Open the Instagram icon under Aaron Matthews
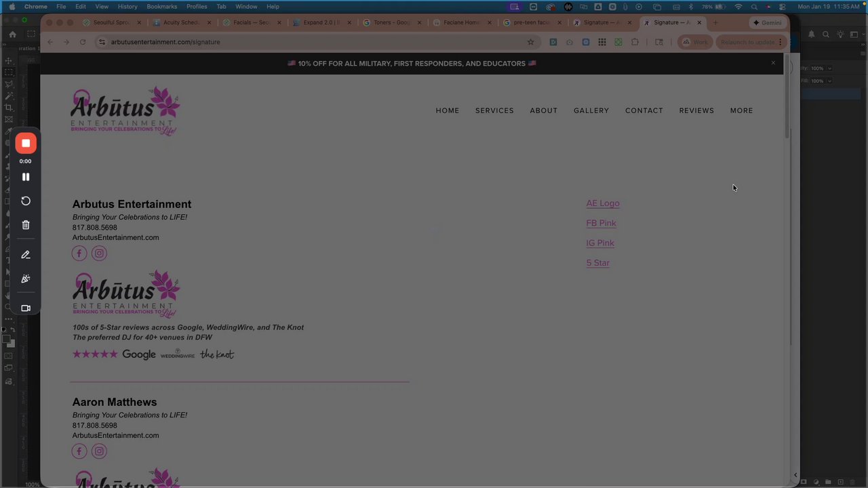 pyautogui.click(x=99, y=451)
